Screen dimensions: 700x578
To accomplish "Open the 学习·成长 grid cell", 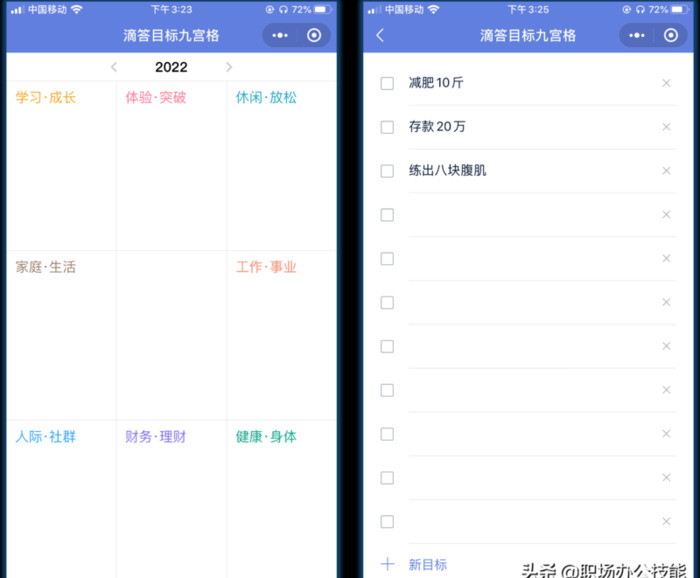I will (x=62, y=166).
